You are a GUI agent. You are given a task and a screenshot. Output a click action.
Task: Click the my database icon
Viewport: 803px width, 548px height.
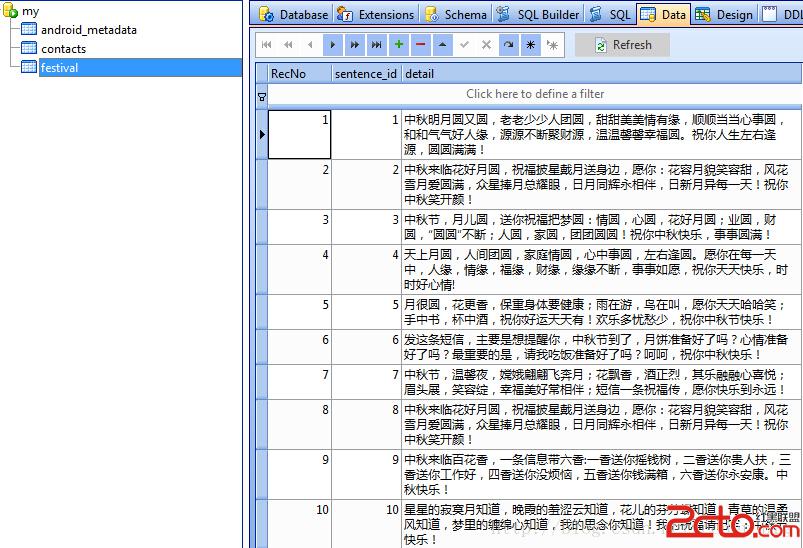coord(11,10)
